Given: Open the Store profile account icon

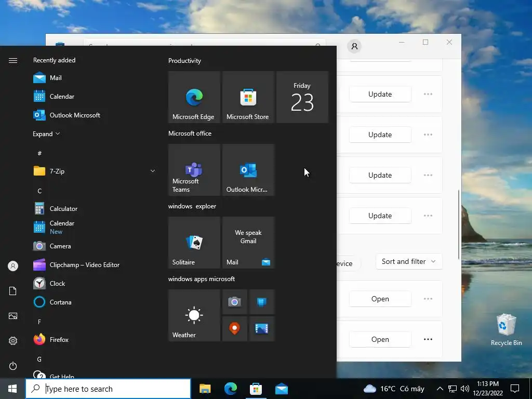Looking at the screenshot, I should (354, 46).
